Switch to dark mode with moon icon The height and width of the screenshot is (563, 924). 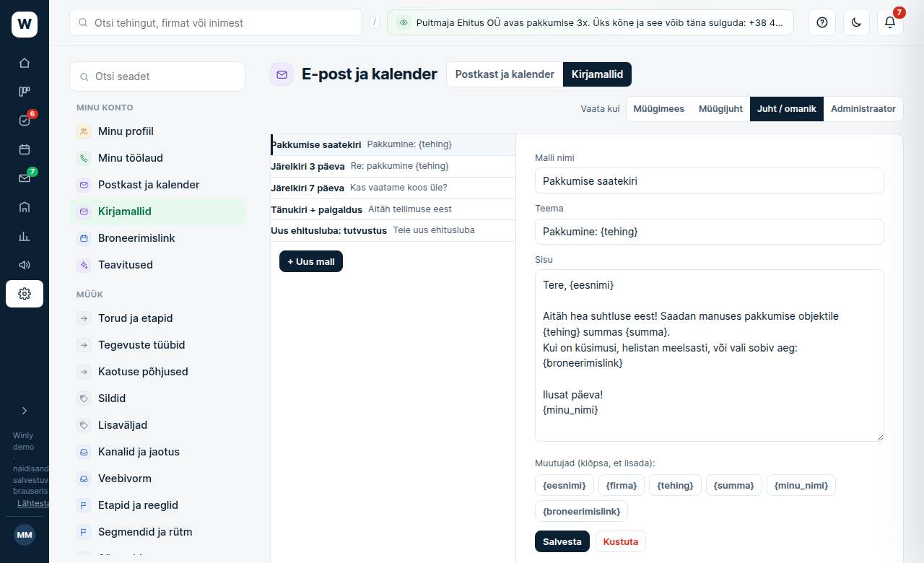coord(856,22)
